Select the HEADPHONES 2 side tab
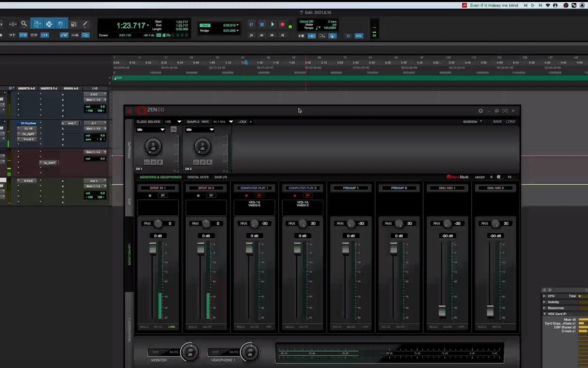Screen dimensions: 588x368 click(129, 329)
